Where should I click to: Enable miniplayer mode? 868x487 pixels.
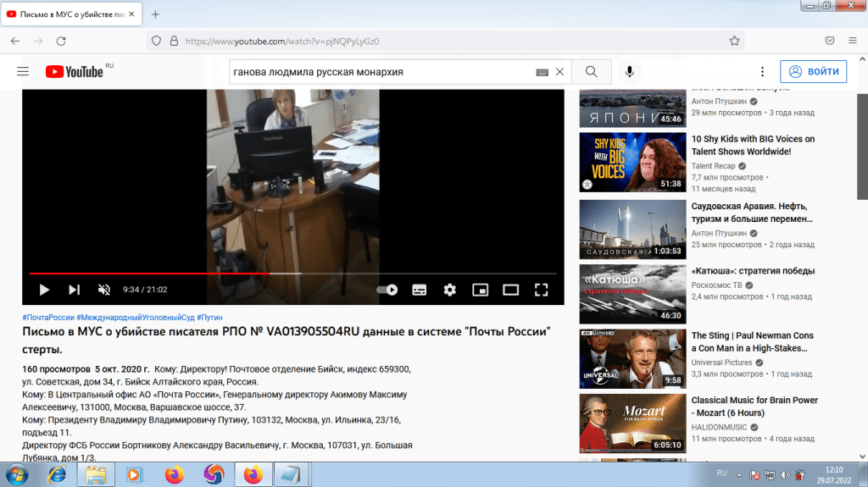(x=480, y=290)
